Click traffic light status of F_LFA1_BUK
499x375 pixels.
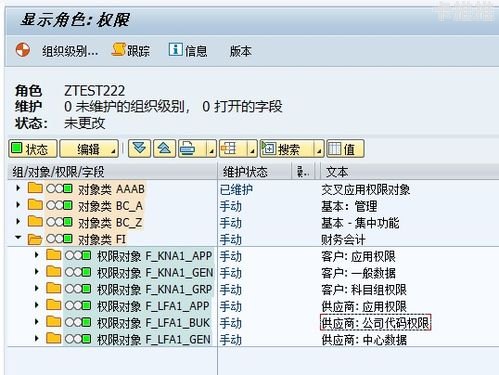(x=78, y=322)
